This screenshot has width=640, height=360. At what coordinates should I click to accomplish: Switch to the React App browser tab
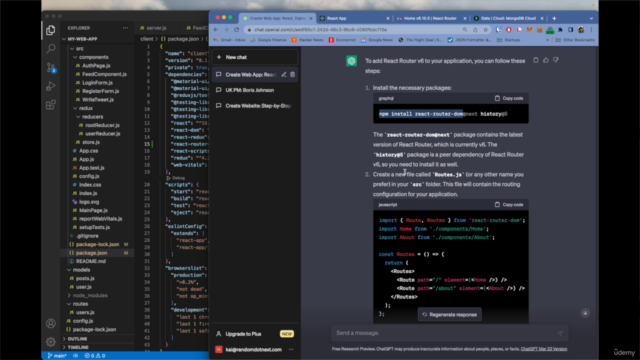(x=336, y=18)
